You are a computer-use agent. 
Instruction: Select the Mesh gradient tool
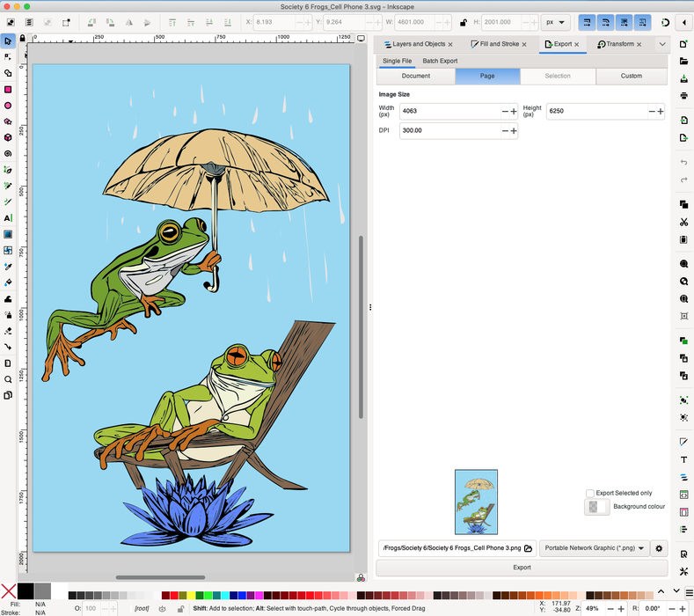8,250
